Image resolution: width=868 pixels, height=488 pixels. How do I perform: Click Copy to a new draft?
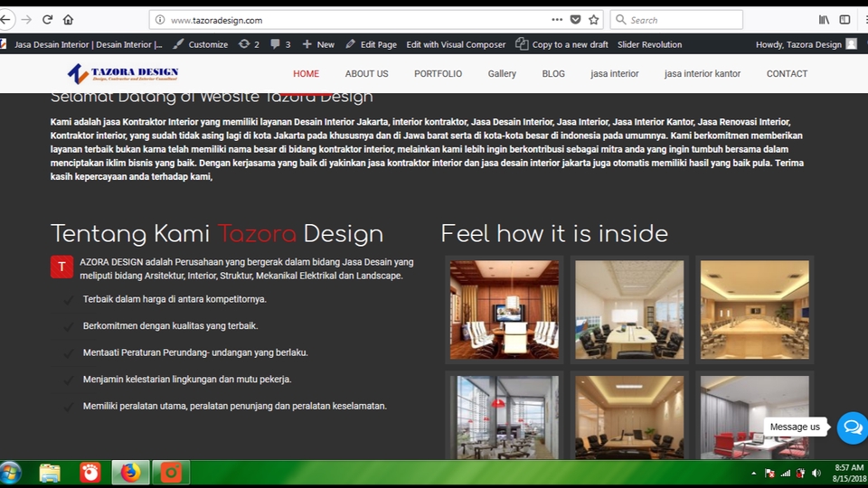tap(561, 44)
